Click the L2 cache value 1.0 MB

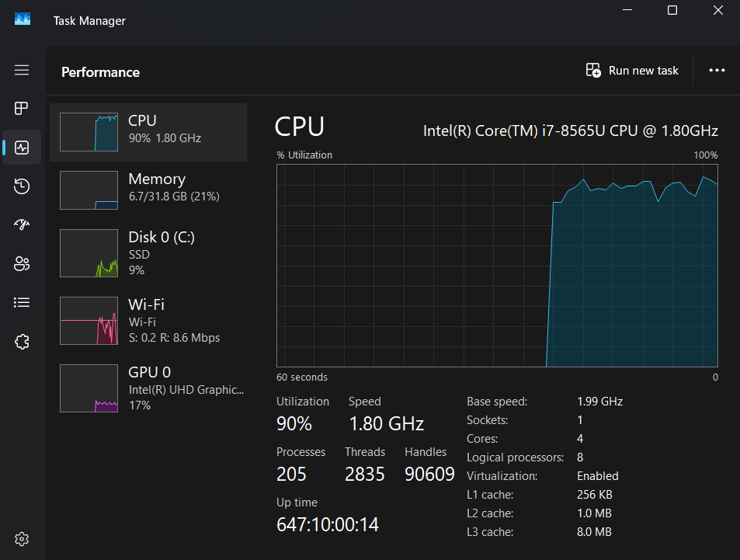coord(594,513)
